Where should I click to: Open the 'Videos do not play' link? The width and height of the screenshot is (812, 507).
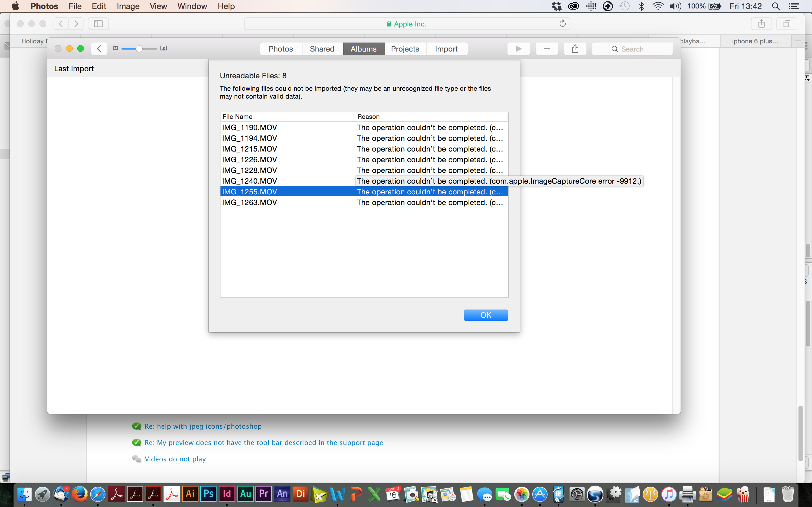tap(175, 459)
